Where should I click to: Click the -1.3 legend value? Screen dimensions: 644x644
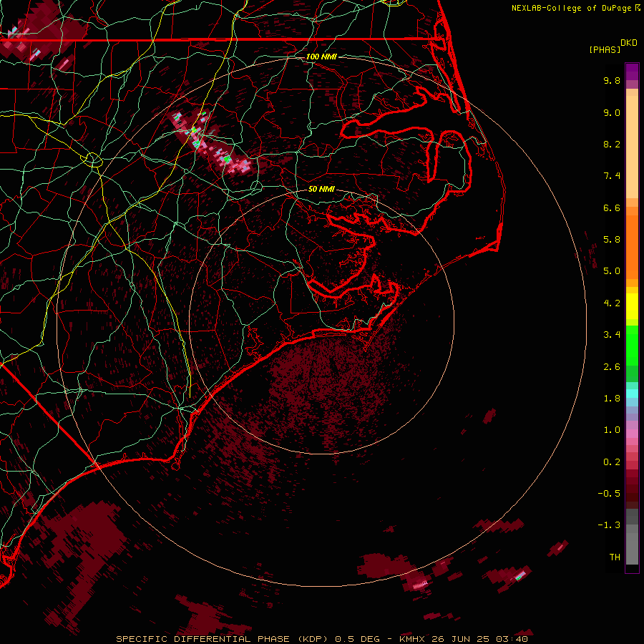(609, 525)
